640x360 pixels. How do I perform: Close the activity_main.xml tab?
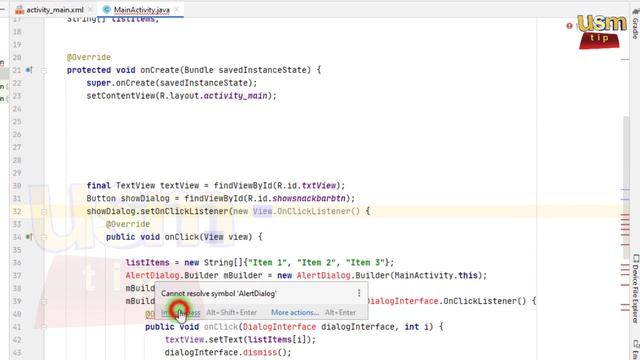click(90, 10)
